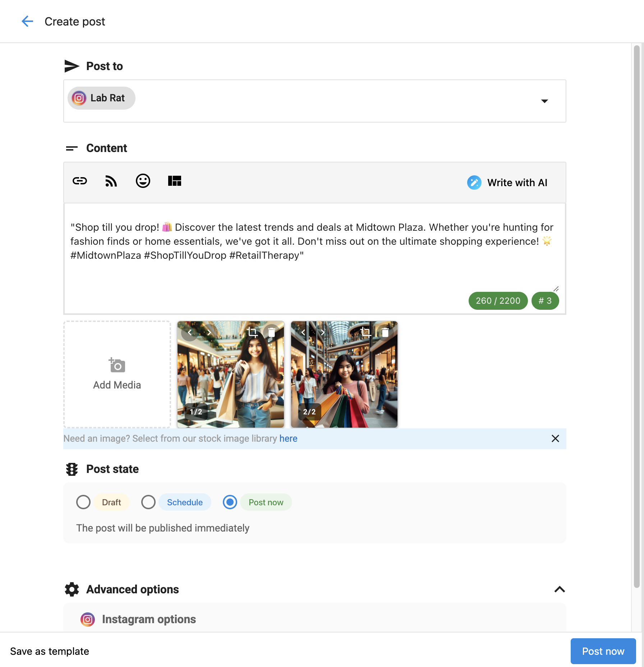The height and width of the screenshot is (667, 644).
Task: Click the Add Media upload area
Action: pyautogui.click(x=117, y=374)
